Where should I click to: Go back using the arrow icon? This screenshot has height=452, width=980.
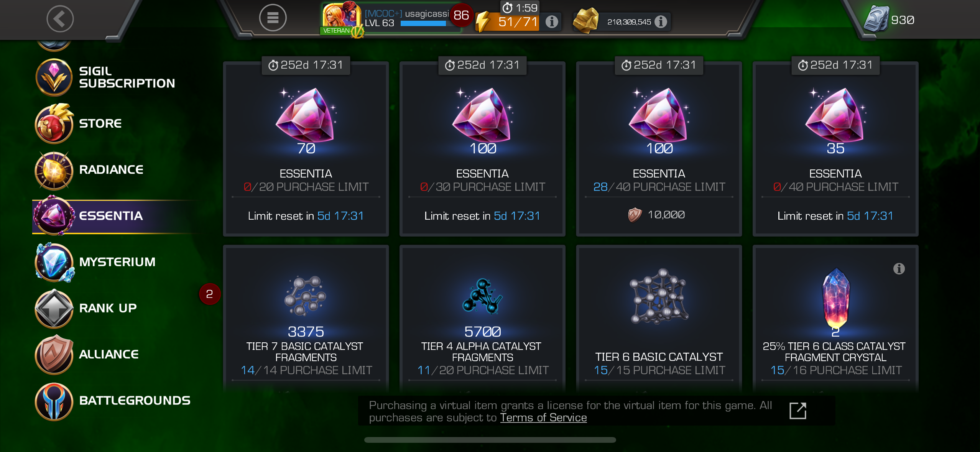(x=60, y=18)
